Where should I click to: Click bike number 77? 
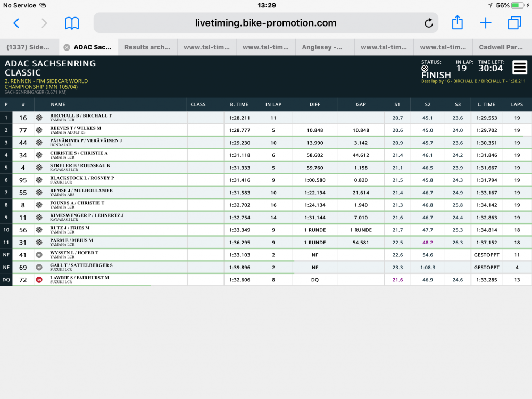pos(23,130)
